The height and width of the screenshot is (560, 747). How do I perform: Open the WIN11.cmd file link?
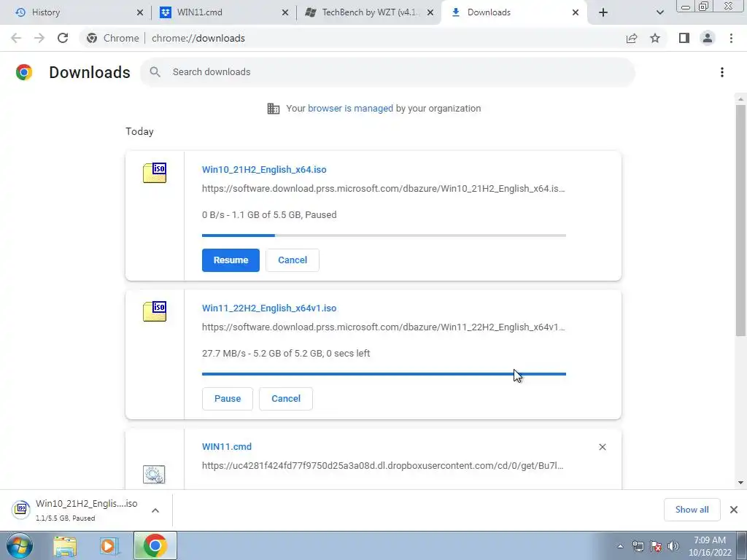tap(227, 447)
